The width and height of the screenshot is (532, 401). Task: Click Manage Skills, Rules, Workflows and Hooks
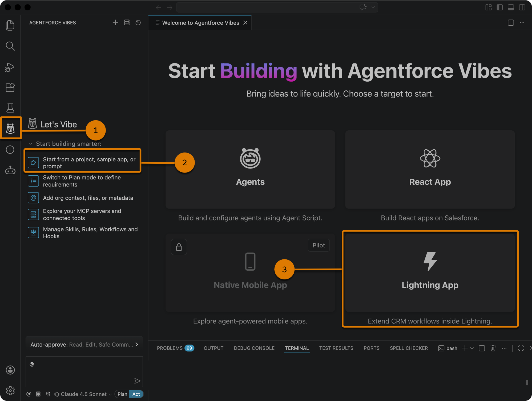[x=83, y=233]
